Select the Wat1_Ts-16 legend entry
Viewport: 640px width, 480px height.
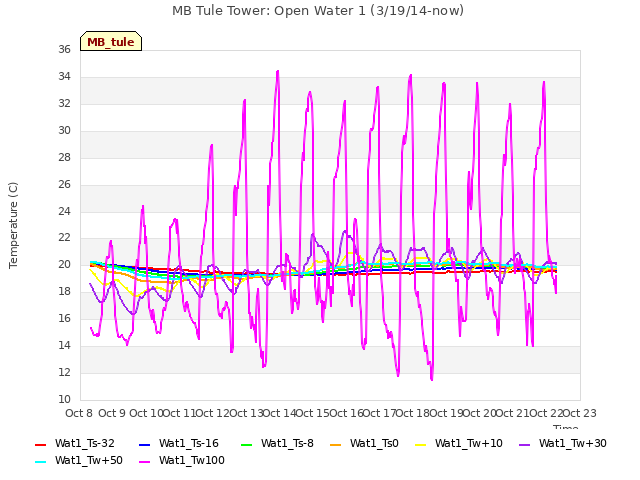tap(179, 443)
